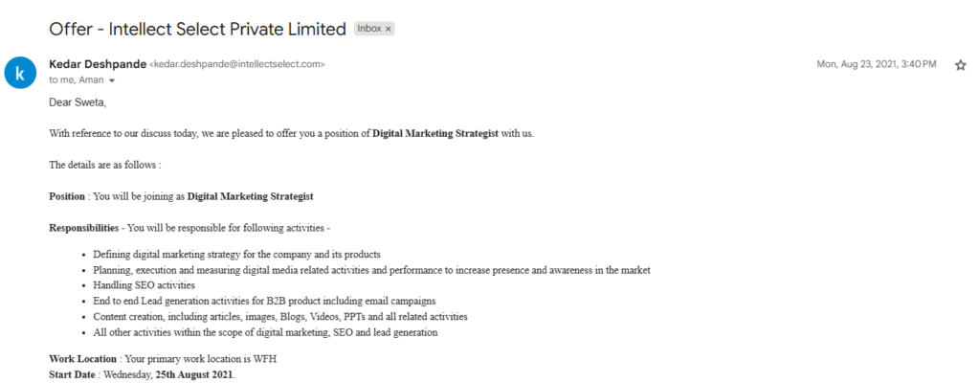Viewport: 980px width, 383px height.
Task: Click the bold Responsibilities heading
Action: [84, 228]
